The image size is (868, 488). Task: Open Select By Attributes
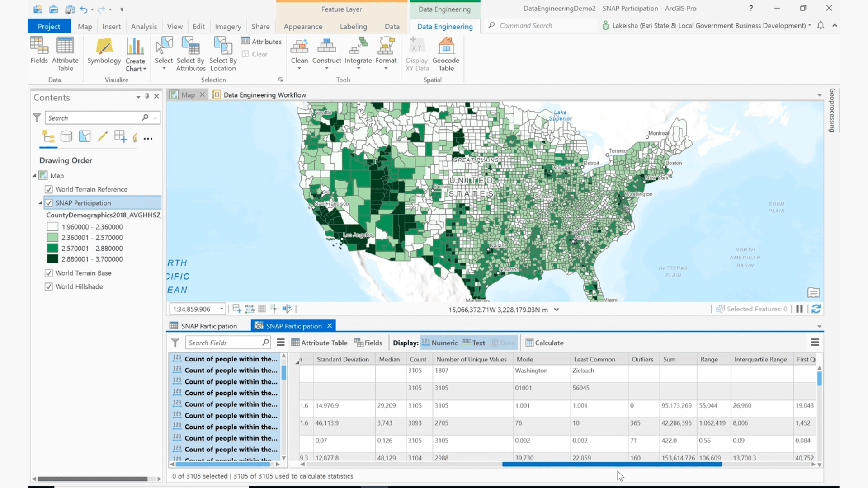tap(190, 54)
